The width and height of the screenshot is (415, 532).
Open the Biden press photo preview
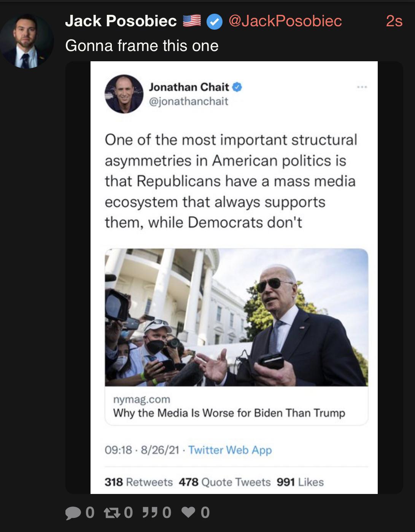236,317
